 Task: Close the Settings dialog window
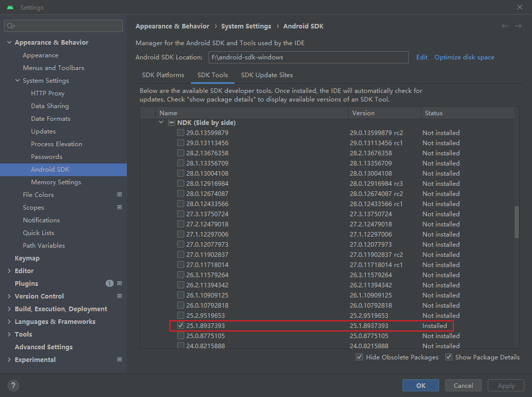tap(520, 7)
